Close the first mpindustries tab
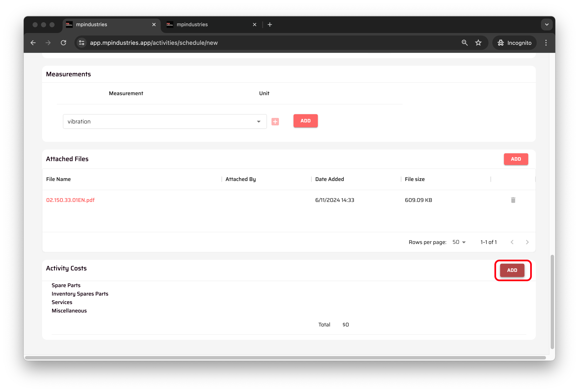Image resolution: width=579 pixels, height=392 pixels. 154,25
